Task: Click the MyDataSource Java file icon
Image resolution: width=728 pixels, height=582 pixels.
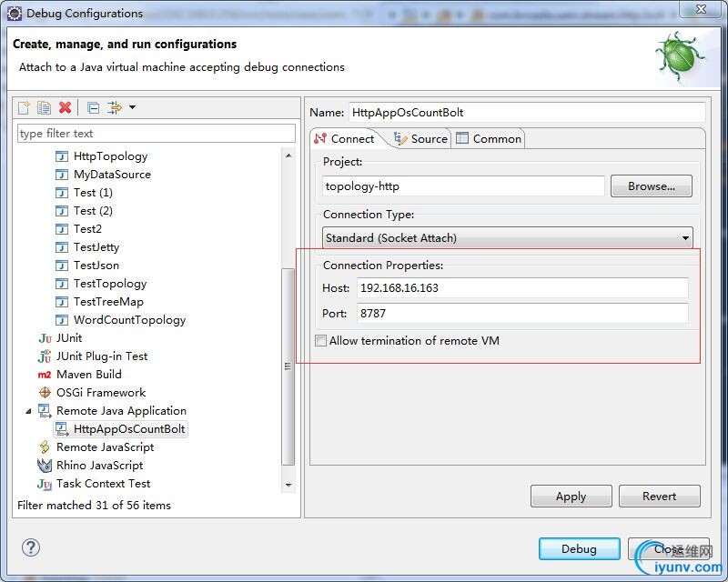Action: pyautogui.click(x=62, y=175)
